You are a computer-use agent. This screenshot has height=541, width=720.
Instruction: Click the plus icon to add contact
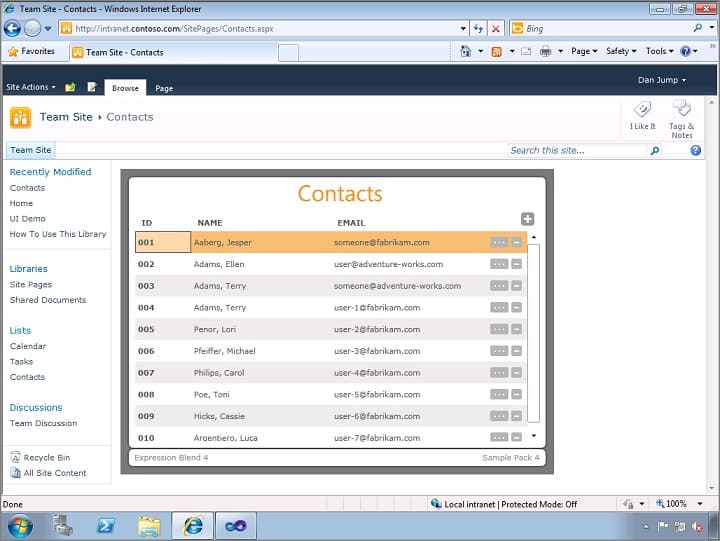pos(528,219)
